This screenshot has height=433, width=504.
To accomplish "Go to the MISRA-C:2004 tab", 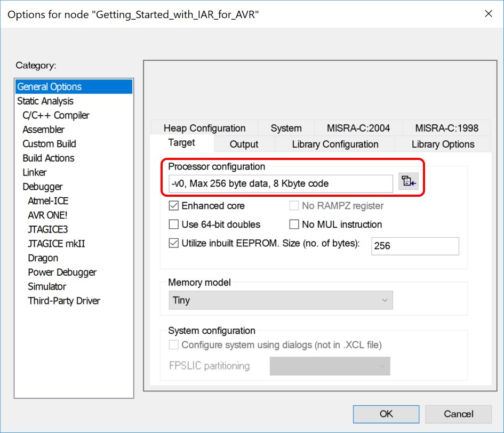I will click(358, 128).
